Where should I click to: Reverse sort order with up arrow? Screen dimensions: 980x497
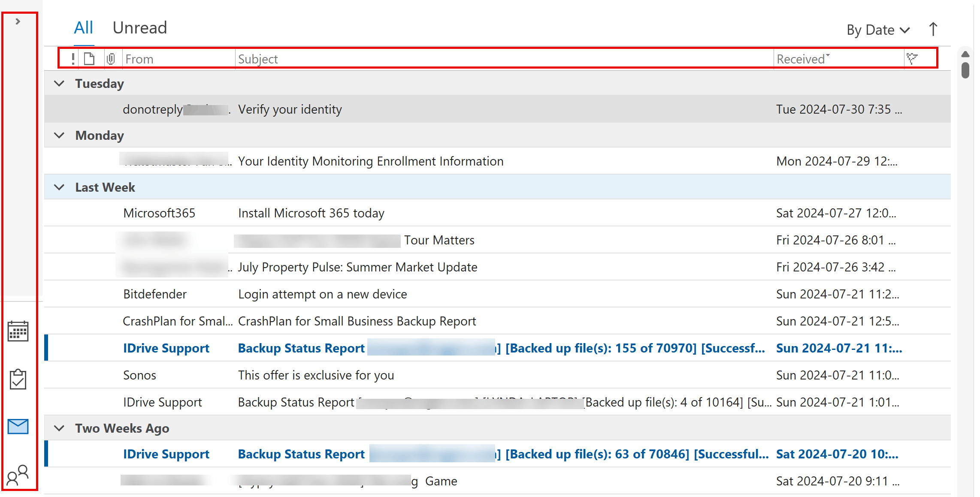[x=933, y=30]
